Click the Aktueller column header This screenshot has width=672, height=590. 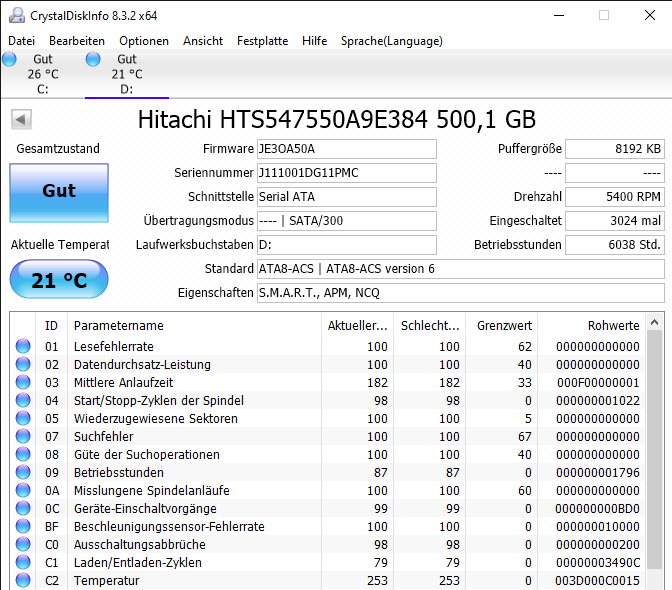coord(357,326)
